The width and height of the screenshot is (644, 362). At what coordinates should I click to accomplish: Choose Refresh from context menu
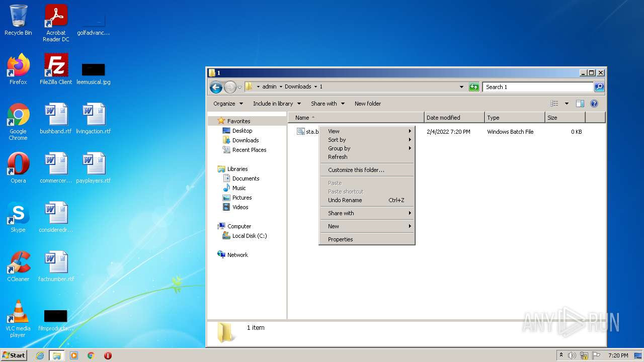coord(367,157)
